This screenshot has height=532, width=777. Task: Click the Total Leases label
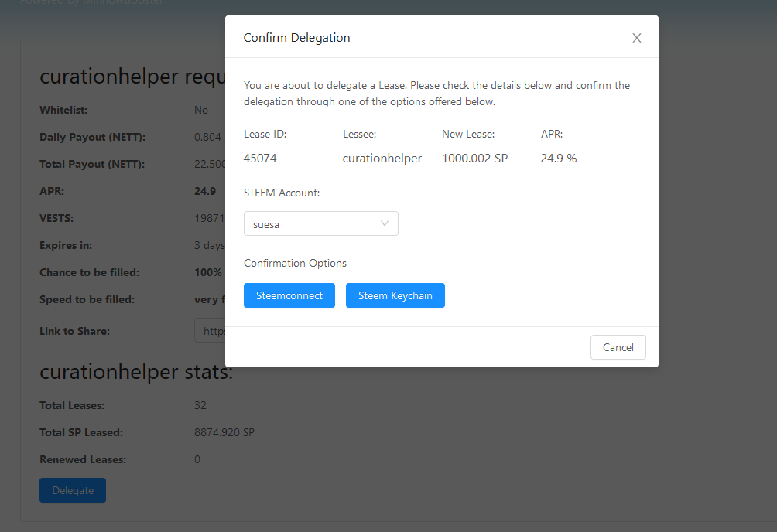(72, 405)
